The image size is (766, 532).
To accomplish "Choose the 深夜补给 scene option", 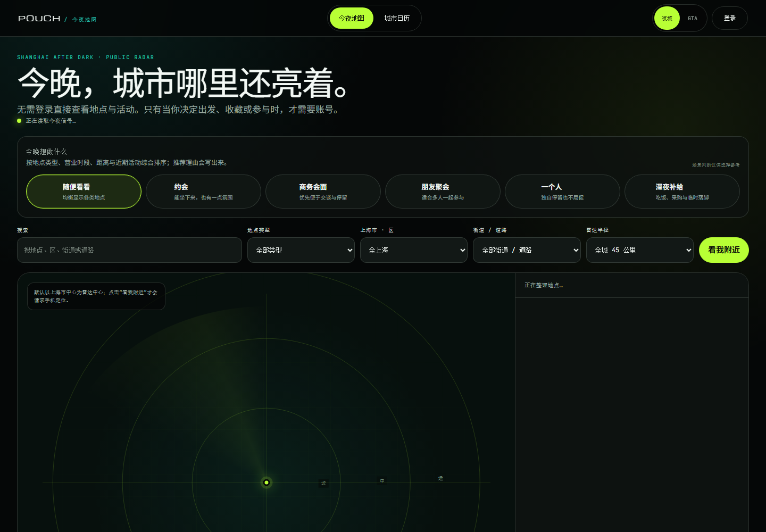I will click(682, 192).
